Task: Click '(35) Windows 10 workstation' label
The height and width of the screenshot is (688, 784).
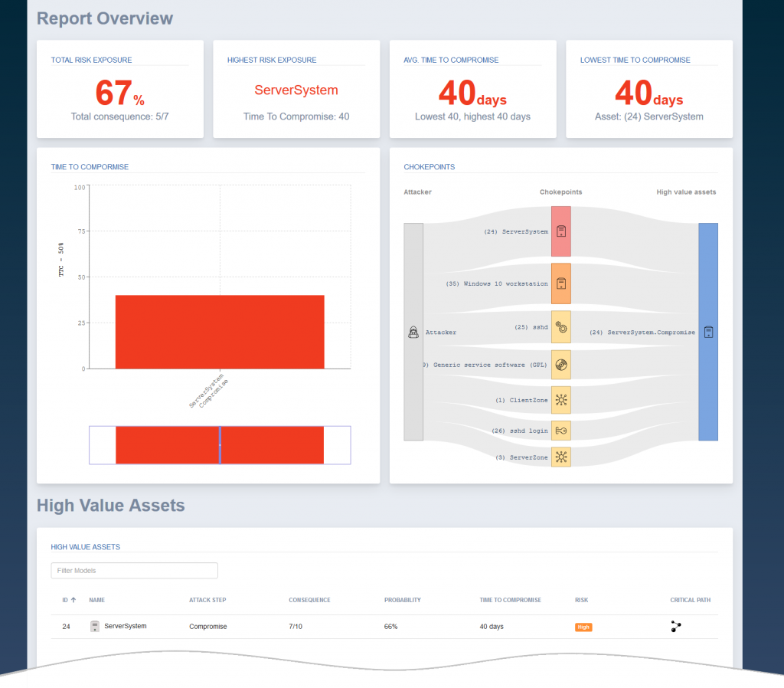Action: click(497, 283)
